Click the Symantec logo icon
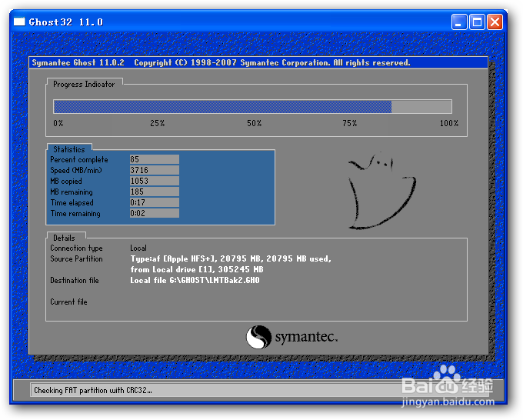 (x=258, y=337)
